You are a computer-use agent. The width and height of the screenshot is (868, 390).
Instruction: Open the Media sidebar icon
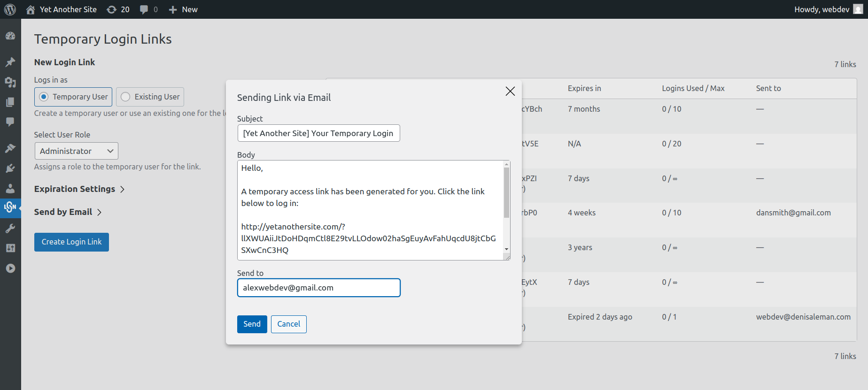(x=10, y=82)
